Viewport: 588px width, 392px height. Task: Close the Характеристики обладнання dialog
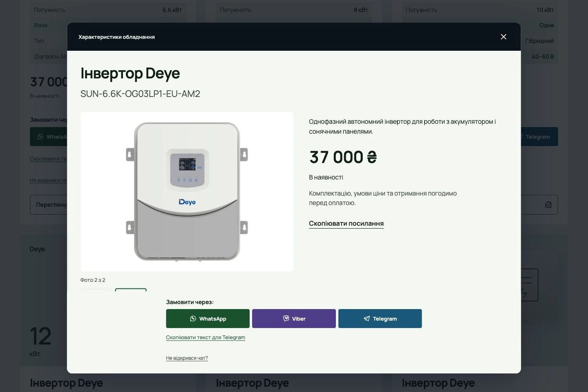[x=503, y=37]
